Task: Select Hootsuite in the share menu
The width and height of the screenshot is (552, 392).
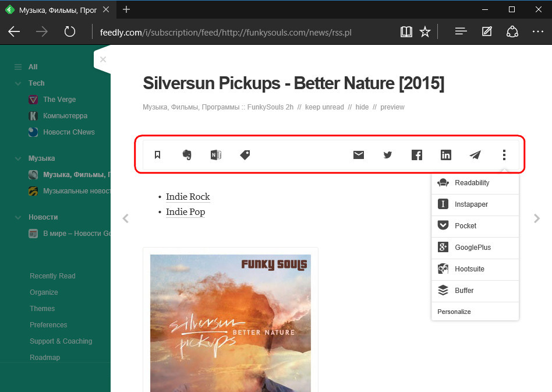Action: pos(475,269)
